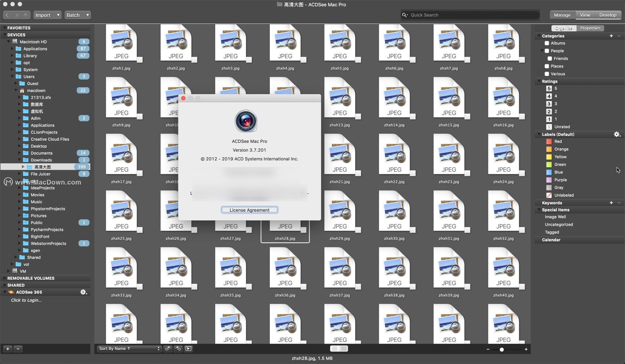Rotate image right button in bottom toolbar
Image resolution: width=625 pixels, height=364 pixels.
pyautogui.click(x=178, y=349)
